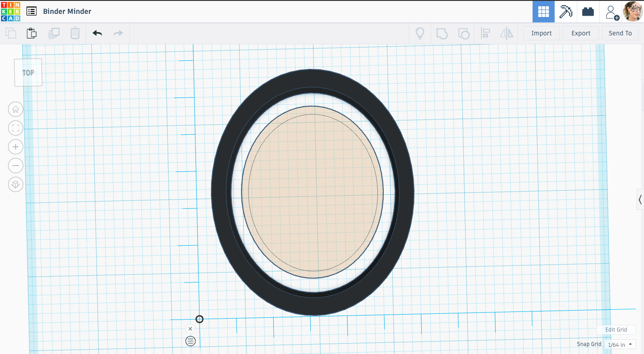Viewport: 644px width, 354px height.
Task: Click the Tinkercad logo
Action: 10,11
